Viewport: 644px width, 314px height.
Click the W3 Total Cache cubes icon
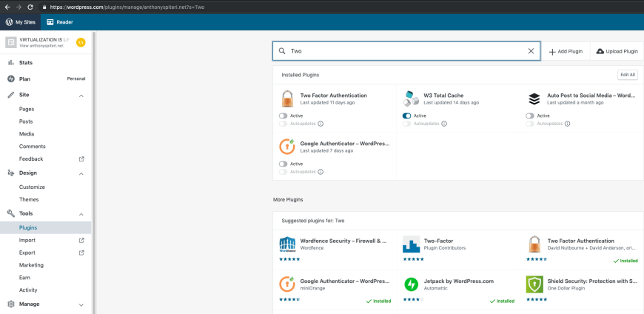411,99
